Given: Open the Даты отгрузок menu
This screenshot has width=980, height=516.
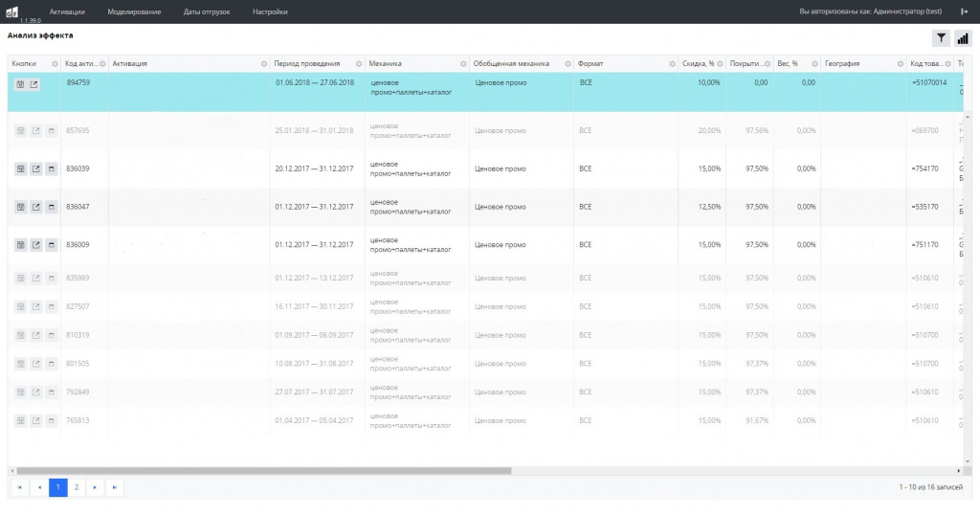Looking at the screenshot, I should (x=207, y=11).
